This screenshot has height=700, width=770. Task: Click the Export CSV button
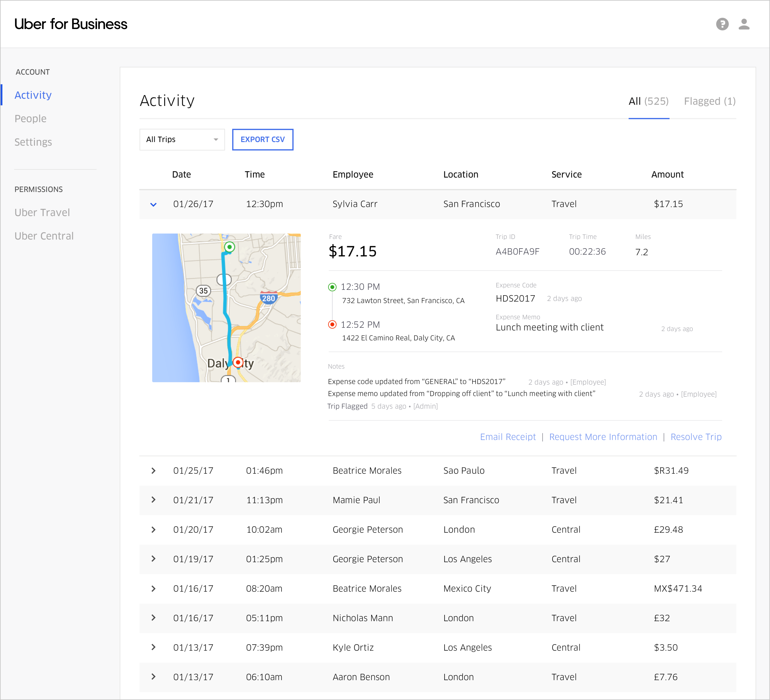[x=262, y=140]
